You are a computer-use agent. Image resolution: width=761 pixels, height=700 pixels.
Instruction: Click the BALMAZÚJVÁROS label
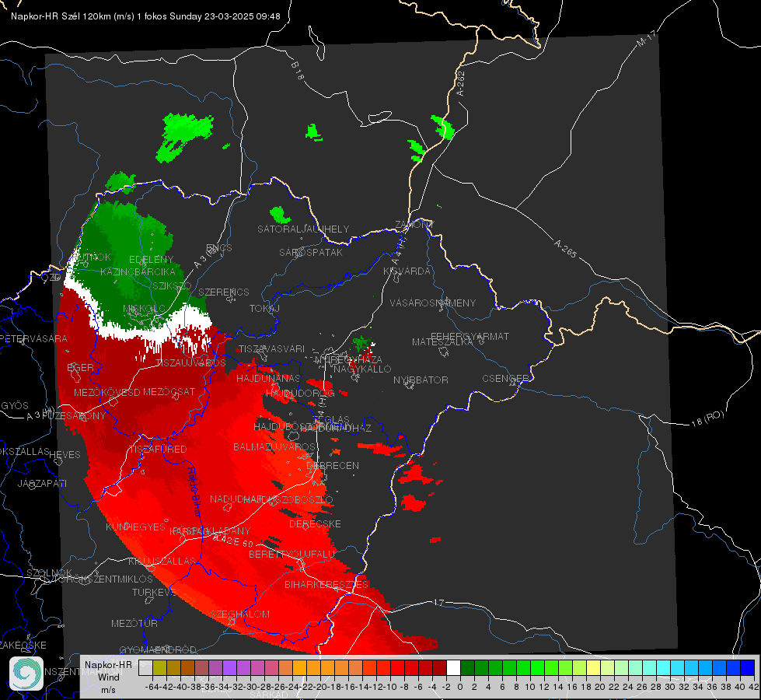(274, 447)
